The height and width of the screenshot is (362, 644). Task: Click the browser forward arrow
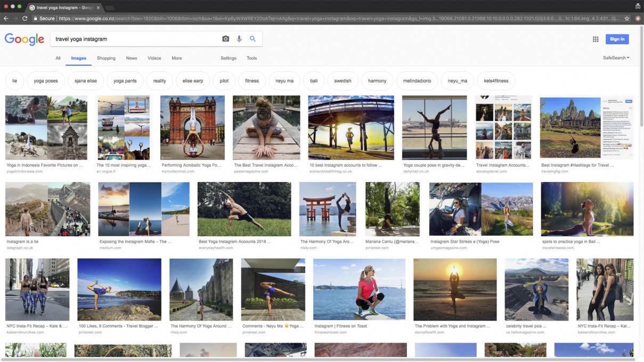[15, 18]
